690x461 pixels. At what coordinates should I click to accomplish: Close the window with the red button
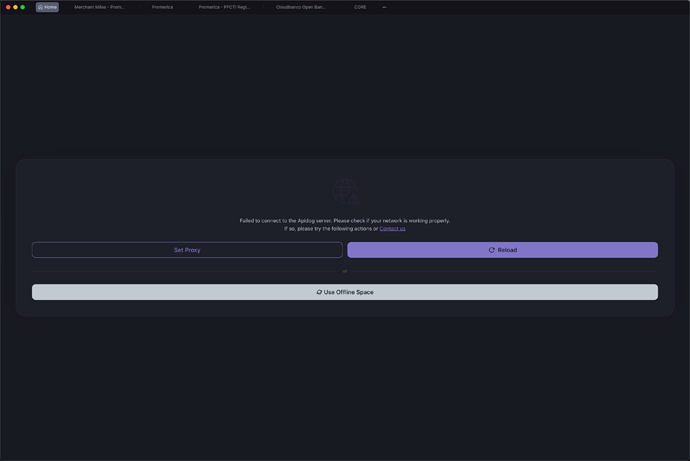8,7
